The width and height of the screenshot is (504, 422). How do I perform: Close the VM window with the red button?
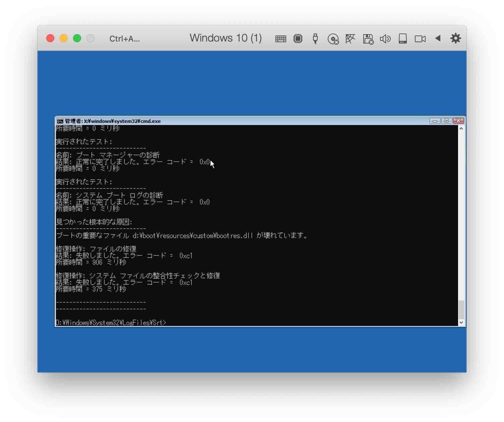[x=50, y=38]
